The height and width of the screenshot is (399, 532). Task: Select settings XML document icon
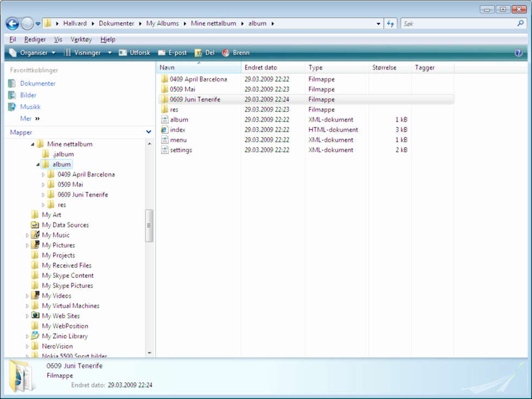pyautogui.click(x=164, y=150)
